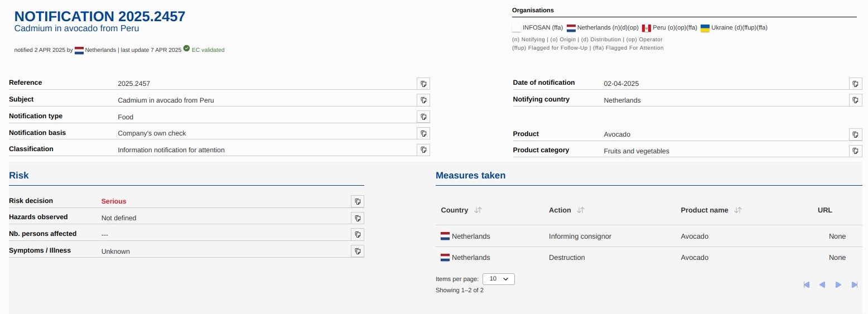This screenshot has height=314, width=868.
Task: Sort measures table by Action
Action: coord(580,210)
